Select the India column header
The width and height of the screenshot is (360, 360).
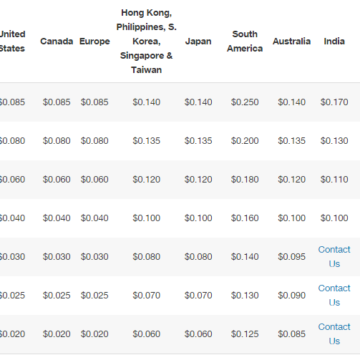click(334, 41)
